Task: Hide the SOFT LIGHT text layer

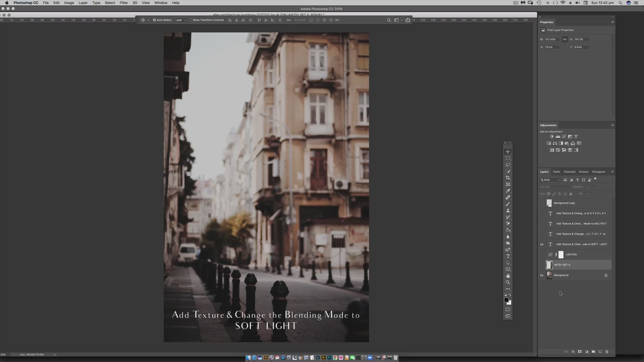Action: (x=542, y=244)
